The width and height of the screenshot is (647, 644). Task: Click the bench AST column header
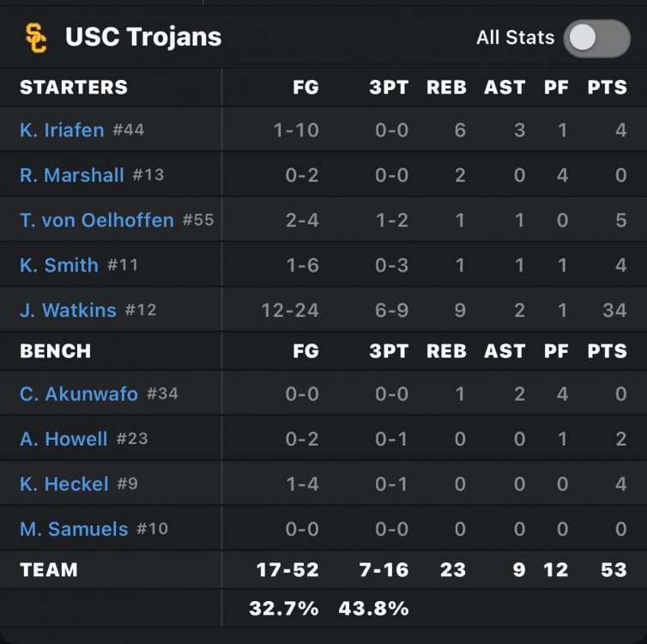point(505,351)
